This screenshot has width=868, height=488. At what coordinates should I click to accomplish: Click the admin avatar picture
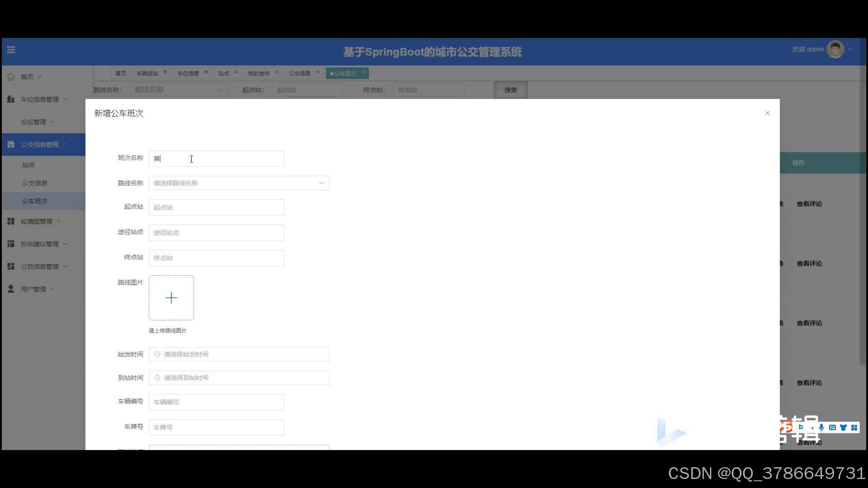coord(835,50)
